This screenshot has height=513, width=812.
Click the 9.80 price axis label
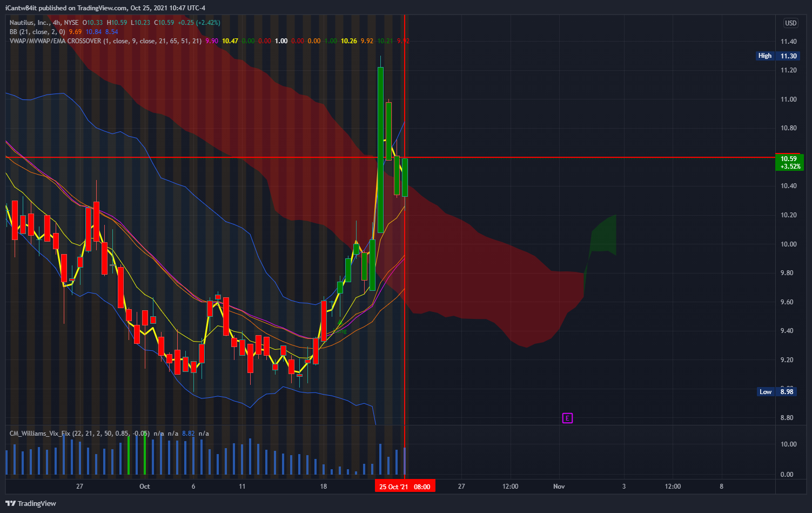tap(788, 273)
